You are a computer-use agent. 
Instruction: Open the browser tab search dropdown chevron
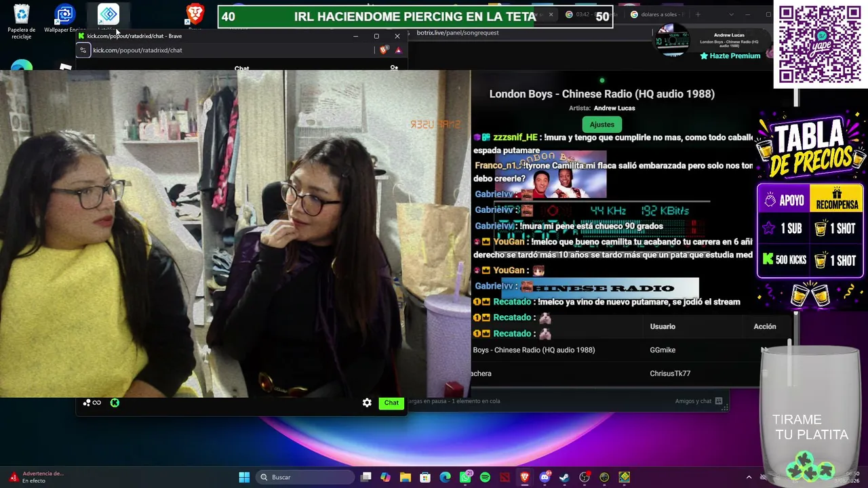click(x=731, y=14)
